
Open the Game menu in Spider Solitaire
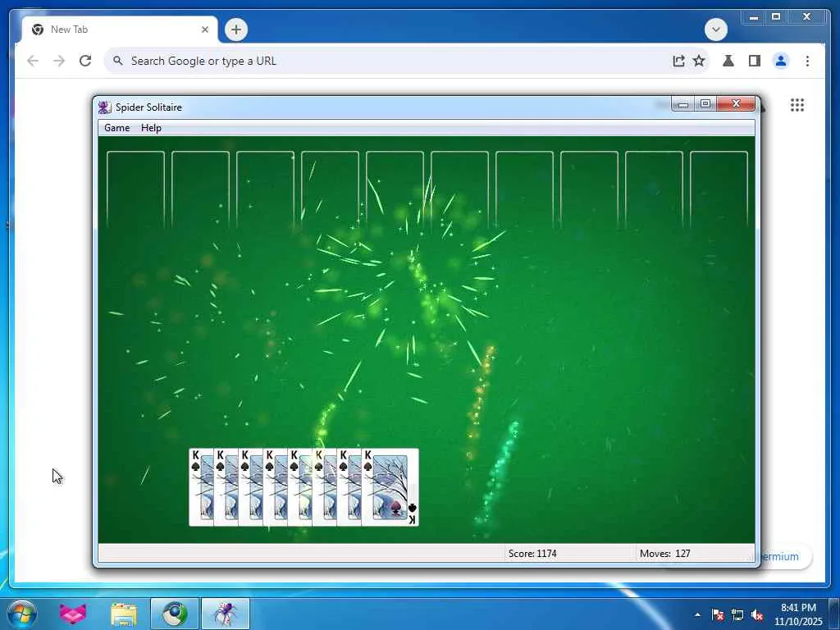pyautogui.click(x=116, y=127)
